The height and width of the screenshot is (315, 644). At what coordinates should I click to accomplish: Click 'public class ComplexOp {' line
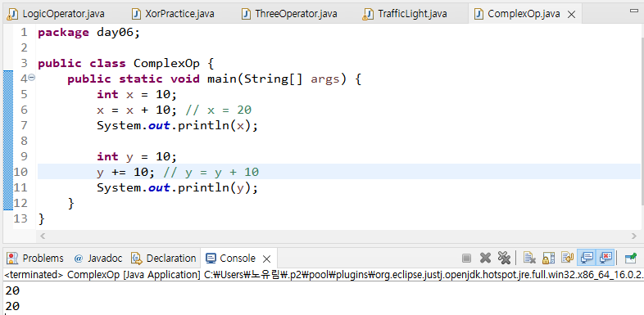[126, 64]
